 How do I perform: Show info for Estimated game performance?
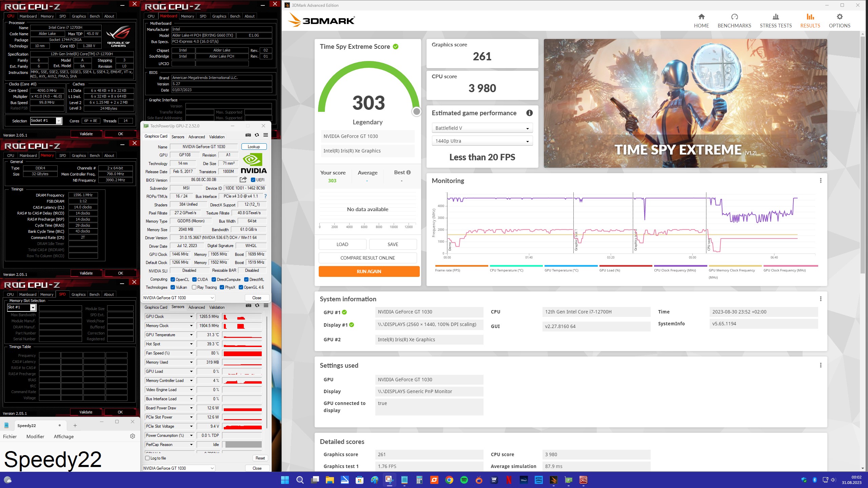[529, 113]
